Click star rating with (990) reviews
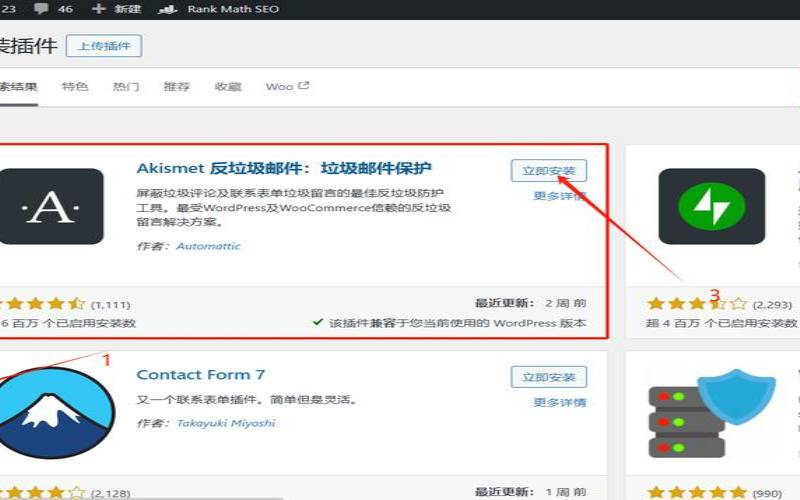The height and width of the screenshot is (500, 800). [x=714, y=493]
